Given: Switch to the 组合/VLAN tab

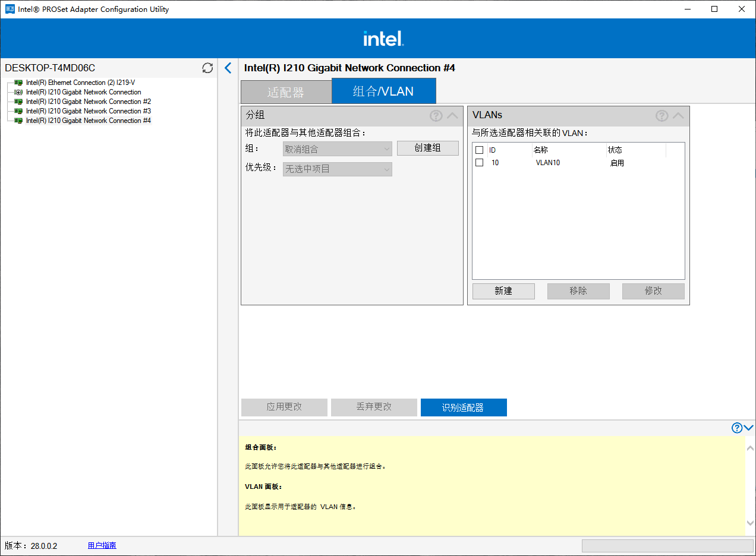Looking at the screenshot, I should click(x=383, y=91).
